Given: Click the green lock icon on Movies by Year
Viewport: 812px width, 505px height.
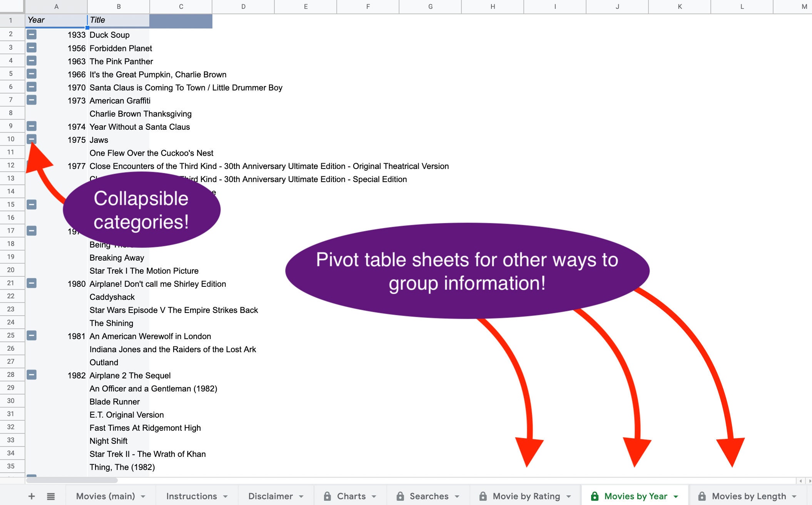Looking at the screenshot, I should coord(595,496).
